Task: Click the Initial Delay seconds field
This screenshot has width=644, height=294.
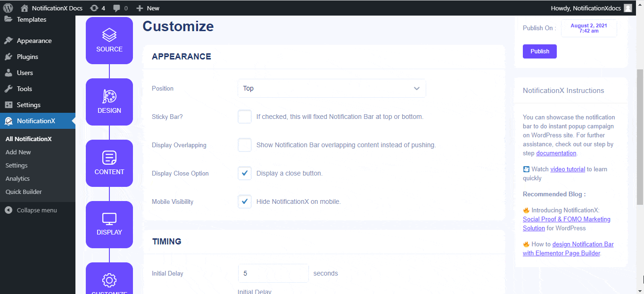Action: click(x=273, y=273)
